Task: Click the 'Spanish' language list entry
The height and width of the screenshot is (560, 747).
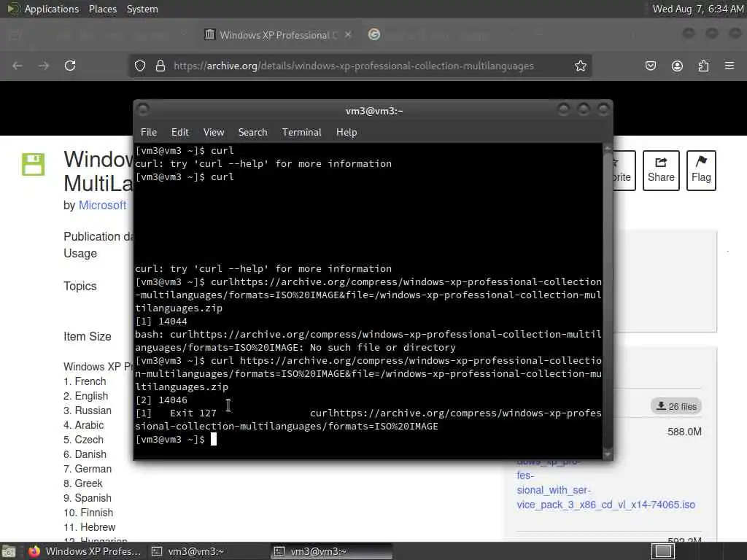Action: (88, 498)
